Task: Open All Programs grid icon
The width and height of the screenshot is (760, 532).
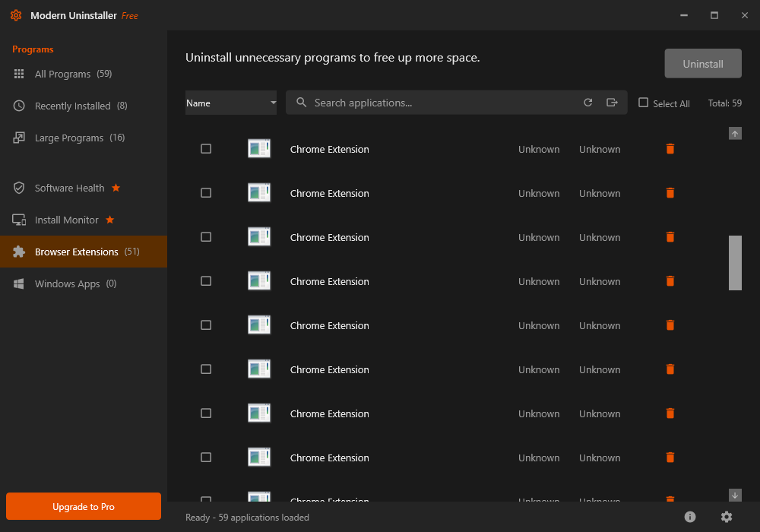Action: (19, 74)
